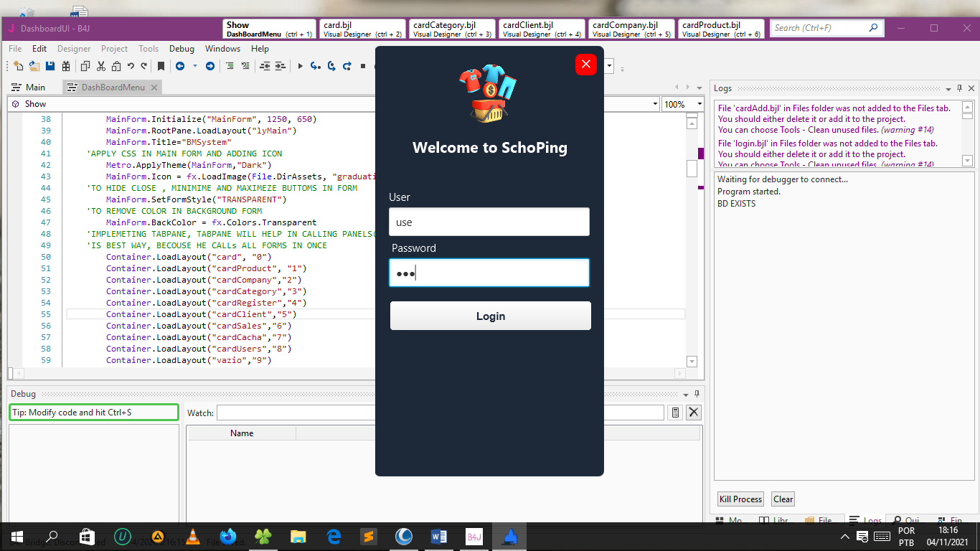The height and width of the screenshot is (551, 980).
Task: Click the Login button
Action: pos(491,316)
